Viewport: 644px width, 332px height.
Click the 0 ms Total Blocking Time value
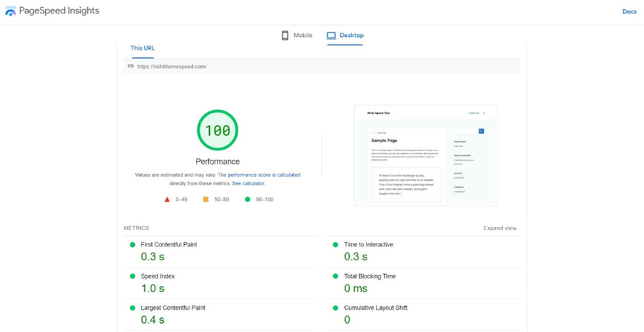click(x=355, y=289)
